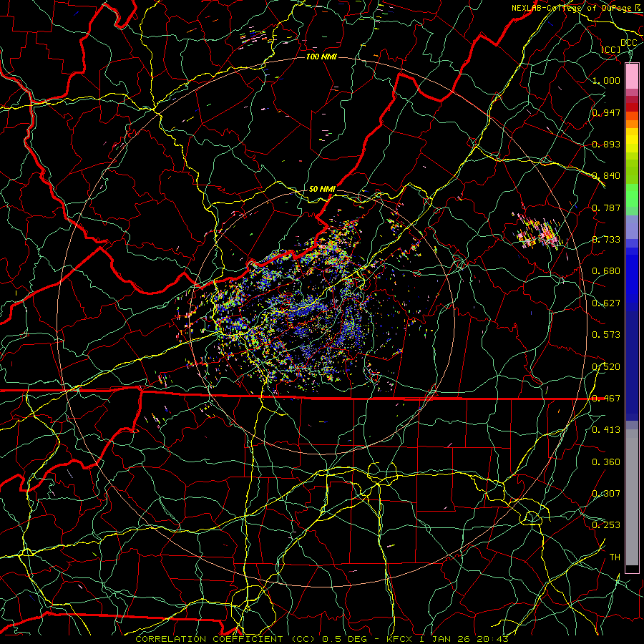Pick the red color bar segment
The width and height of the screenshot is (644, 644).
pyautogui.click(x=632, y=107)
